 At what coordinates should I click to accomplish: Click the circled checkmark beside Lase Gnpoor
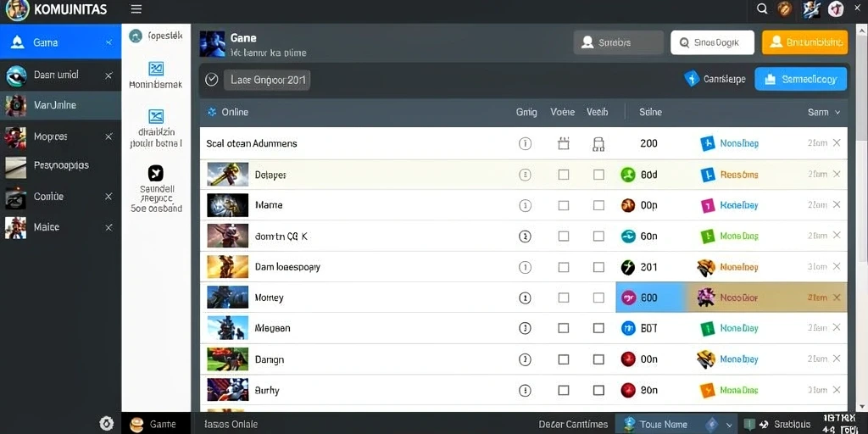click(211, 80)
